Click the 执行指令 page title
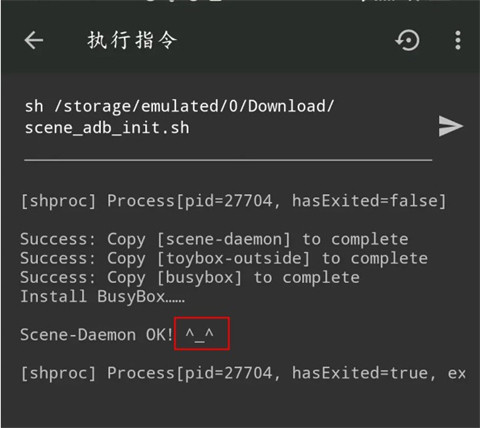This screenshot has width=480, height=428. [x=132, y=40]
